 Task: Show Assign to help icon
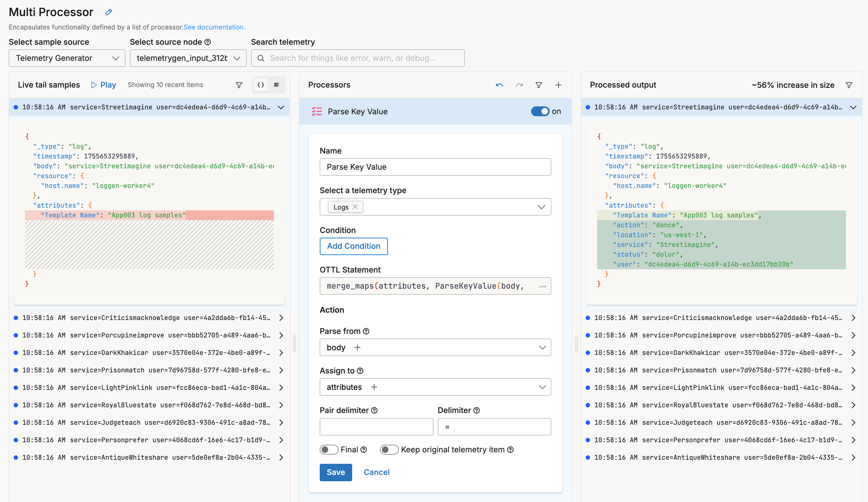360,371
